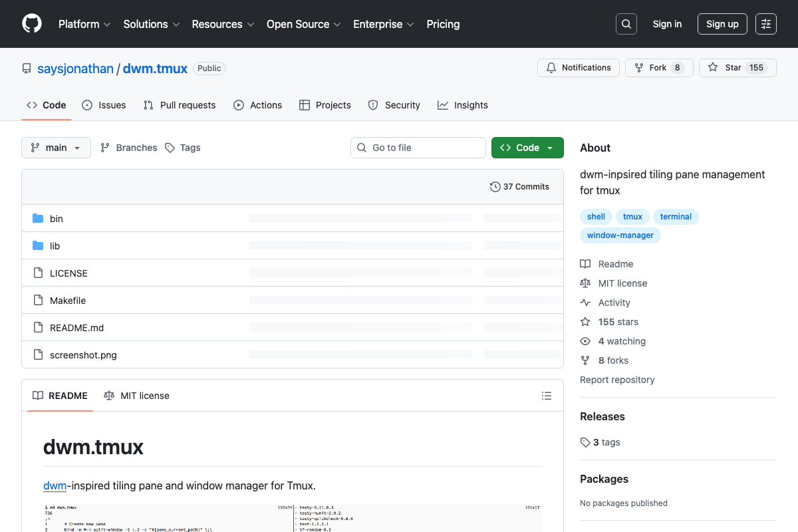Open the Platform menu in the header
798x532 pixels.
(x=84, y=24)
